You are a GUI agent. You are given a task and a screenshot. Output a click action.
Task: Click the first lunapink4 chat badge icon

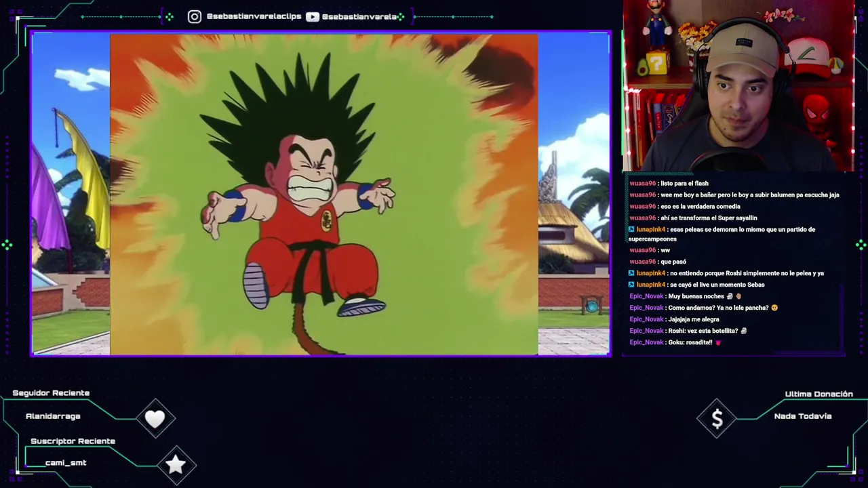[631, 229]
